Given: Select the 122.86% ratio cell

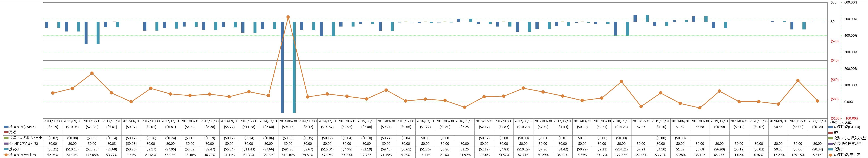Looking at the screenshot, I should click(621, 155).
